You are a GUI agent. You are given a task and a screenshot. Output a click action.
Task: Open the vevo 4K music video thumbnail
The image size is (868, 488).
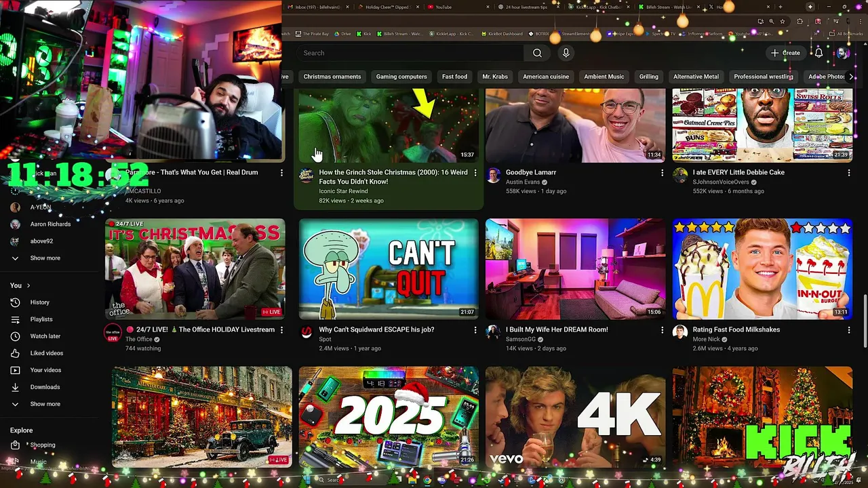(576, 417)
